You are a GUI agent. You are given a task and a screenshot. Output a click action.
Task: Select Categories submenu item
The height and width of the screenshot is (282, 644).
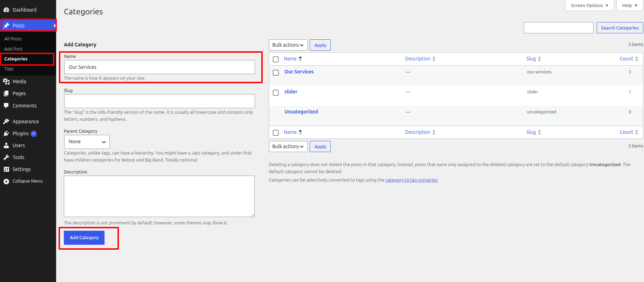point(16,59)
